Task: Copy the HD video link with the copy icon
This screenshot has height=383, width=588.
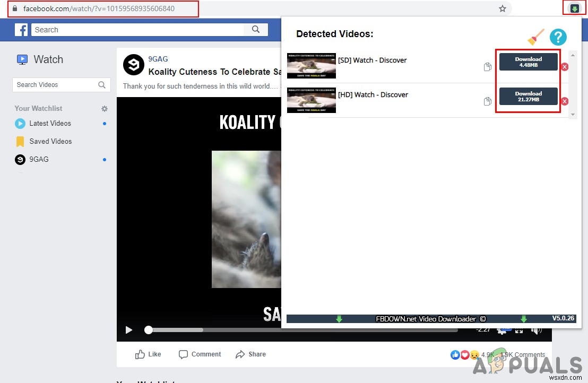Action: click(x=487, y=101)
